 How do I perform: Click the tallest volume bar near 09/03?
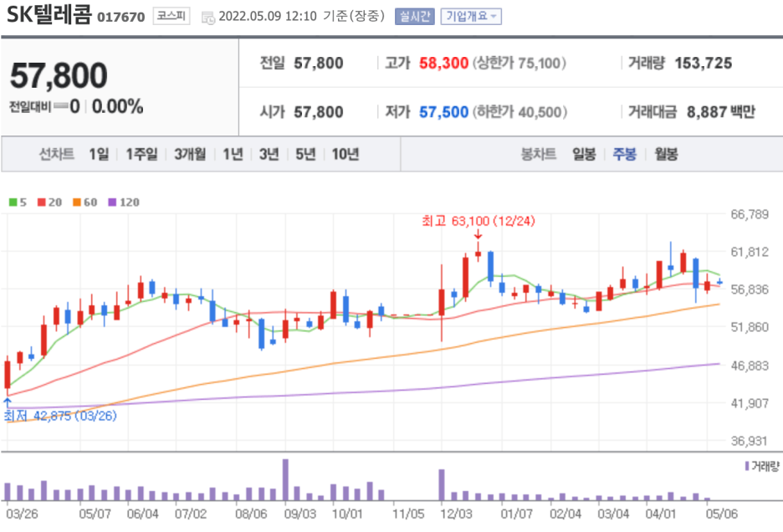285,480
